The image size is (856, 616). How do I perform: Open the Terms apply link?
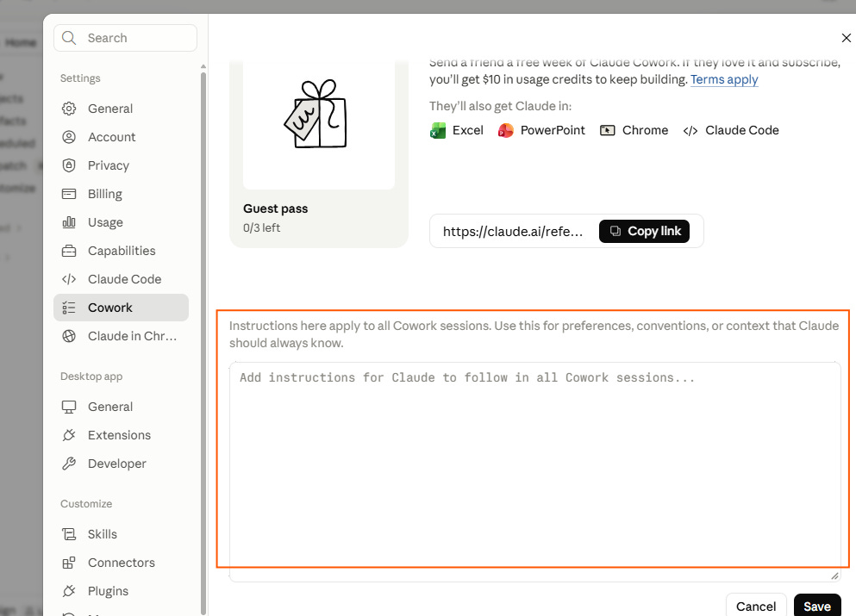coord(724,79)
